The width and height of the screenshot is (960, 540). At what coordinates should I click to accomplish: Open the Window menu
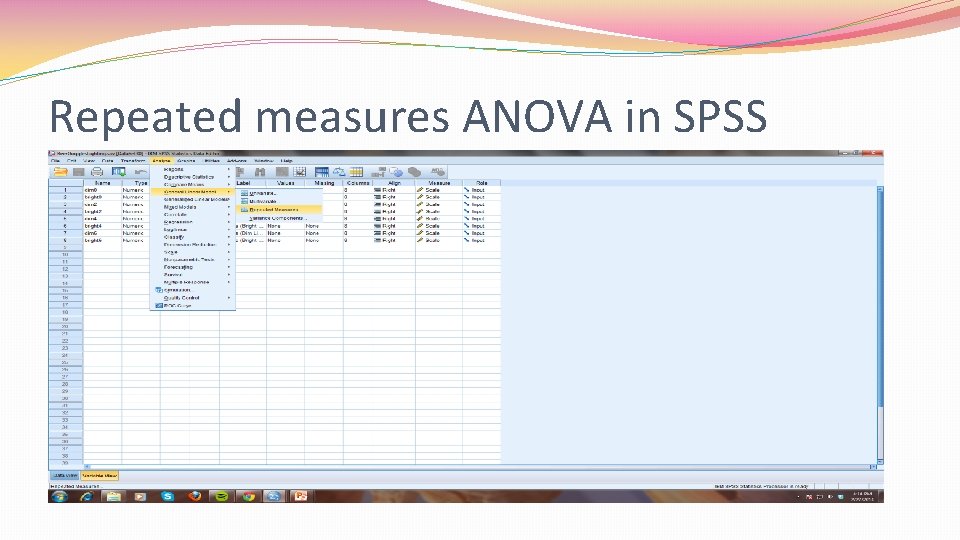coord(264,161)
